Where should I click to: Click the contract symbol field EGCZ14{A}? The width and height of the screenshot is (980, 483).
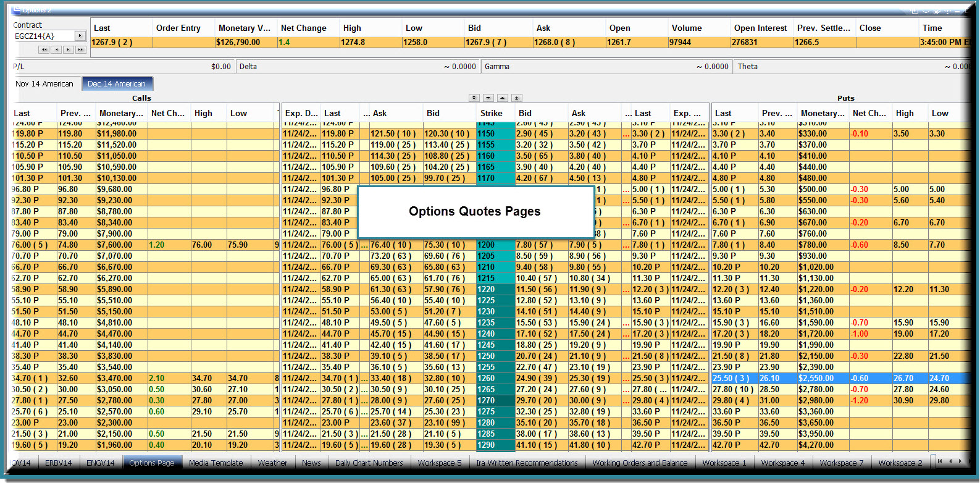click(x=43, y=36)
